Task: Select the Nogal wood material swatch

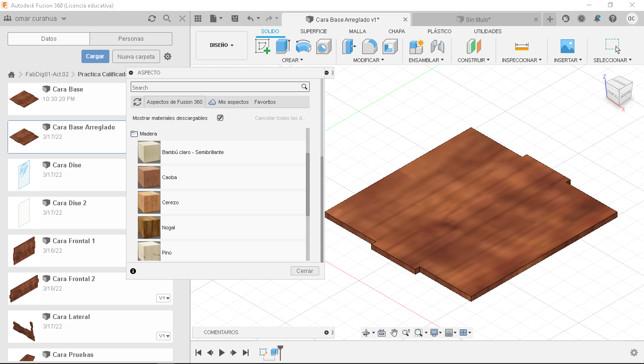Action: 149,227
